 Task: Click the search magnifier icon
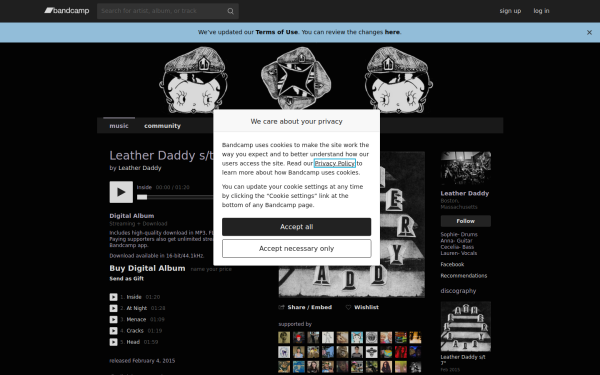tap(230, 11)
